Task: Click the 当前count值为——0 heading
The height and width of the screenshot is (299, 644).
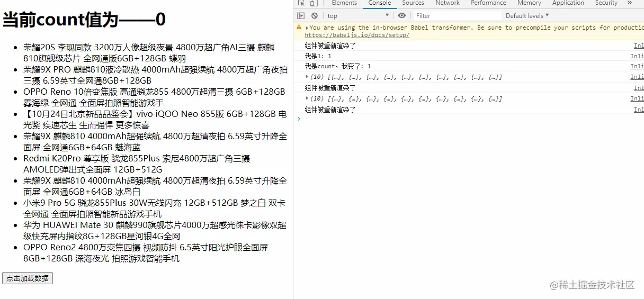Action: (x=84, y=20)
